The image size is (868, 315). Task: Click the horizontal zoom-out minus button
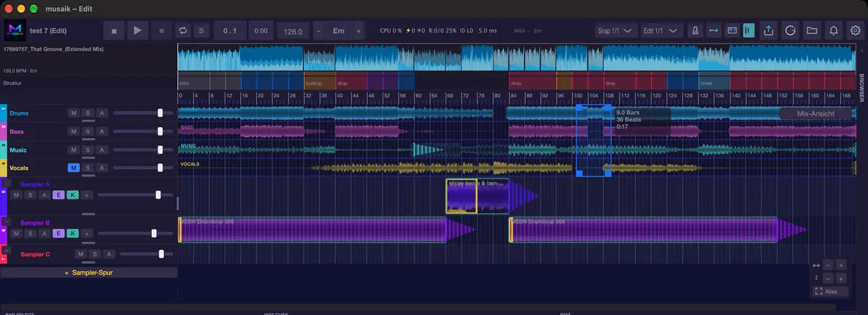point(828,265)
